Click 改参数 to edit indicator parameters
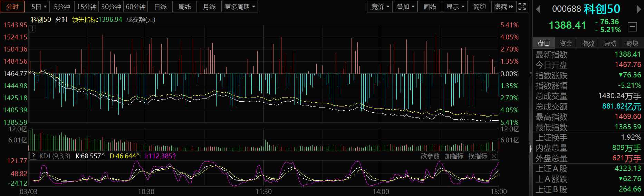Screen dimensions: 644x196 point(430,156)
